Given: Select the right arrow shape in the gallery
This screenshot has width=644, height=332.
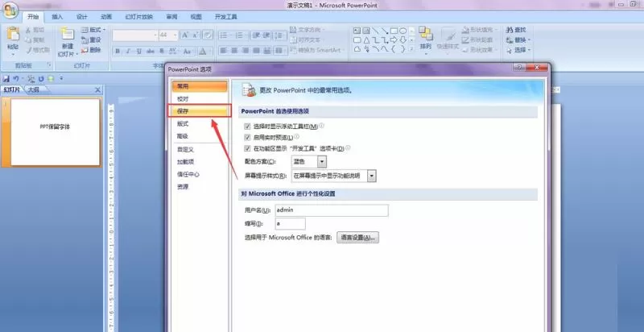Looking at the screenshot, I should (394, 40).
